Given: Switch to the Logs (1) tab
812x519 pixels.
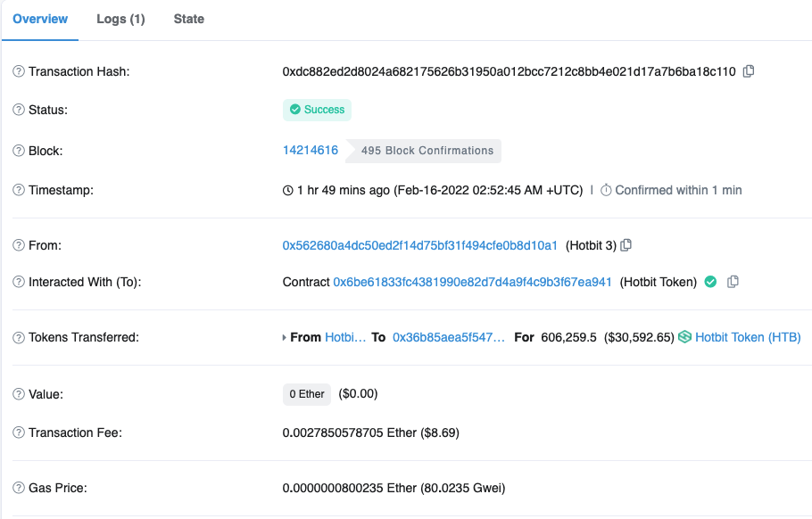Looking at the screenshot, I should point(120,19).
